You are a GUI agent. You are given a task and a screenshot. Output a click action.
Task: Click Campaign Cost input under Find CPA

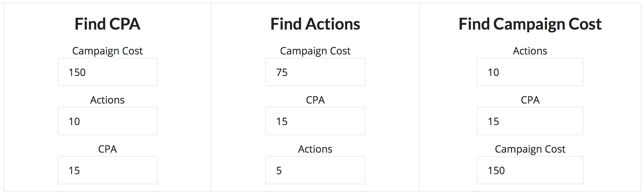point(107,72)
